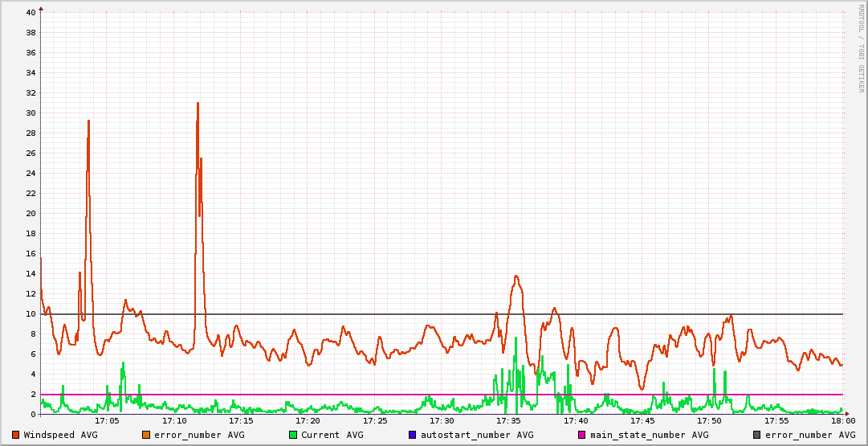The image size is (868, 446).
Task: Select the "autostart_number AVG" legend label
Action: tap(477, 435)
